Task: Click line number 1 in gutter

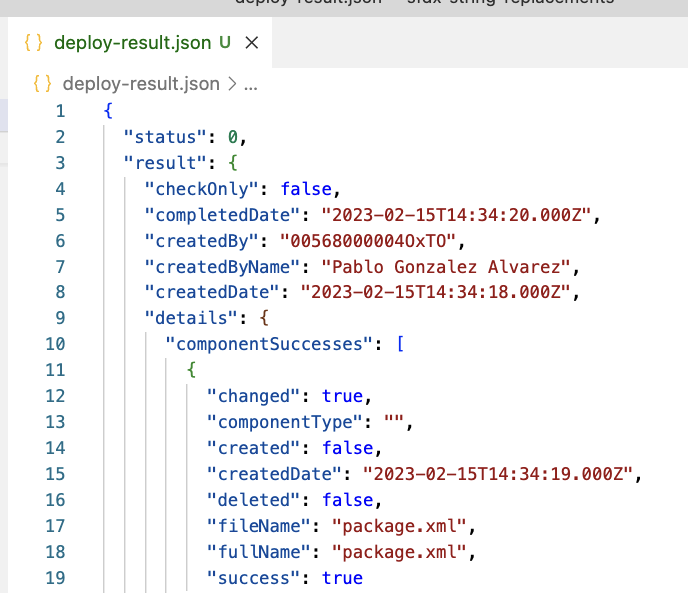Action: [60, 111]
